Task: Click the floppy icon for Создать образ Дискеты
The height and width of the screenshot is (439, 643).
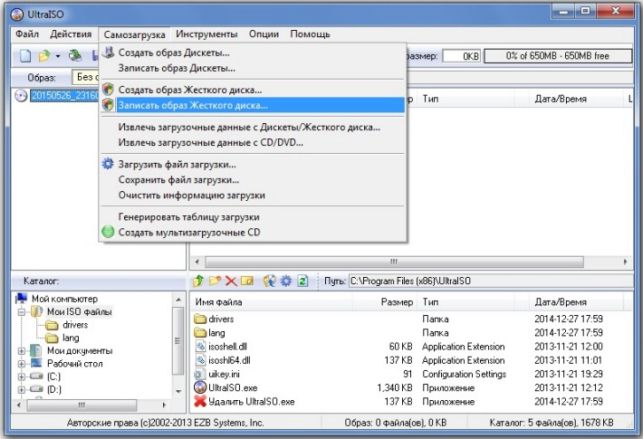Action: 108,52
